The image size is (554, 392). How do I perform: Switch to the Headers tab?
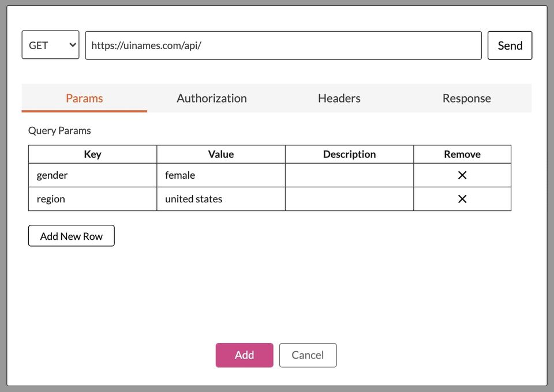[339, 98]
